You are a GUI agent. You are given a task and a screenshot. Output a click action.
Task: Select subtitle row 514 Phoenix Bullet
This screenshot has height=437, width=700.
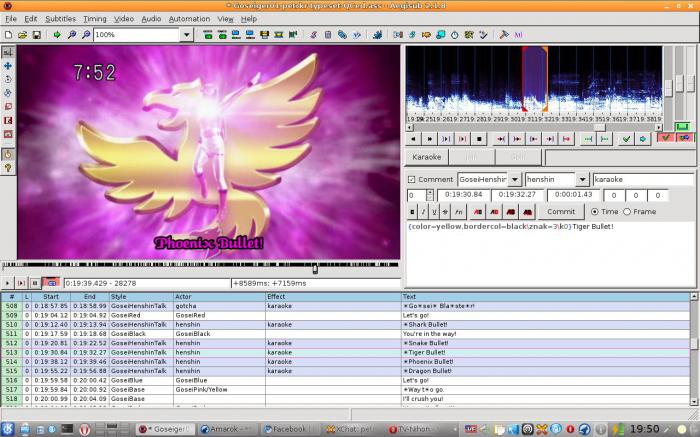coord(346,362)
